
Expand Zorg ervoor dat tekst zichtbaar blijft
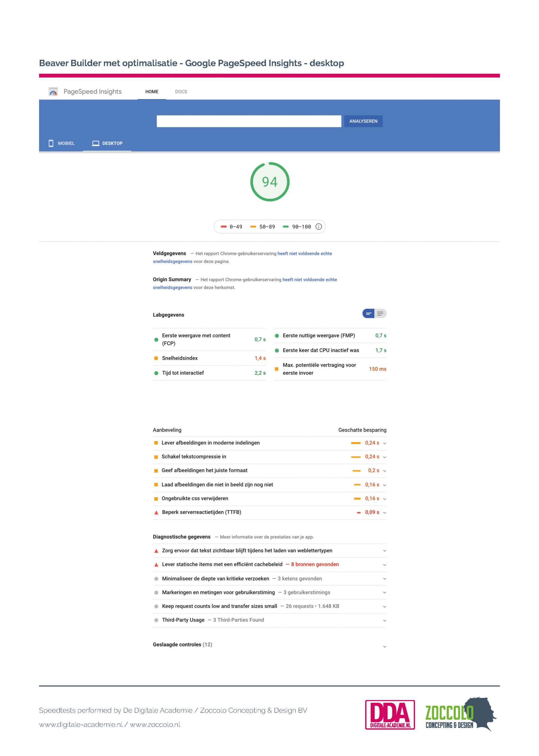(x=385, y=551)
